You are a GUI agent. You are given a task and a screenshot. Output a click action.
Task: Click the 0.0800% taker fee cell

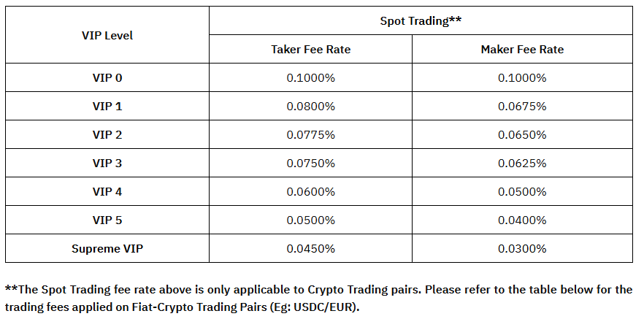point(310,107)
